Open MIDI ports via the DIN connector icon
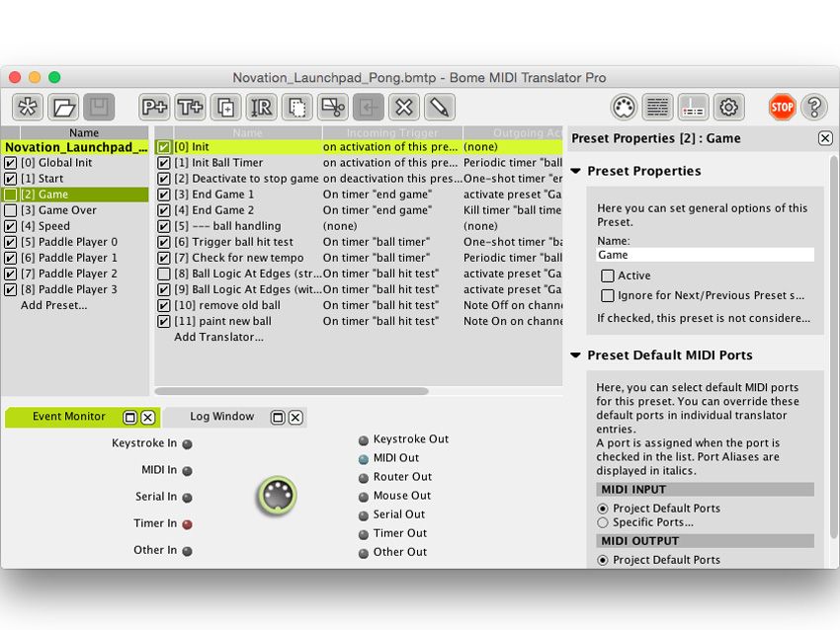This screenshot has width=840, height=630. (624, 106)
